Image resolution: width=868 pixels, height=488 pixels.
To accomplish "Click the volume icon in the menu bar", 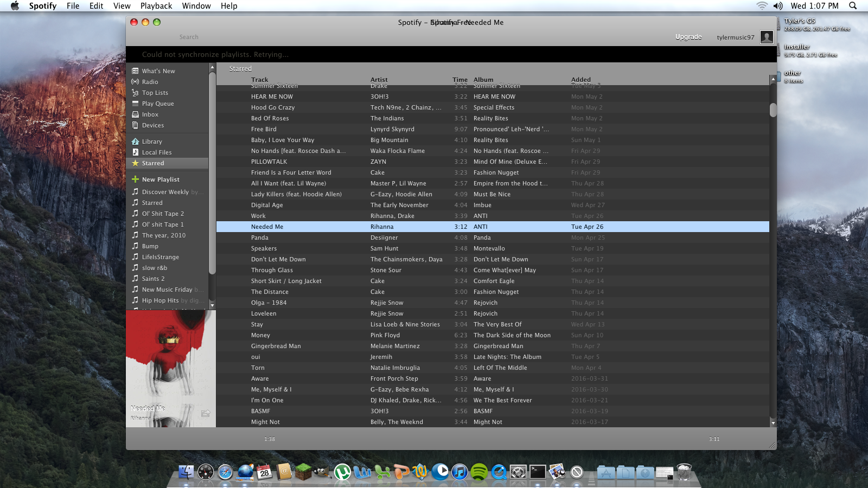I will click(x=778, y=6).
